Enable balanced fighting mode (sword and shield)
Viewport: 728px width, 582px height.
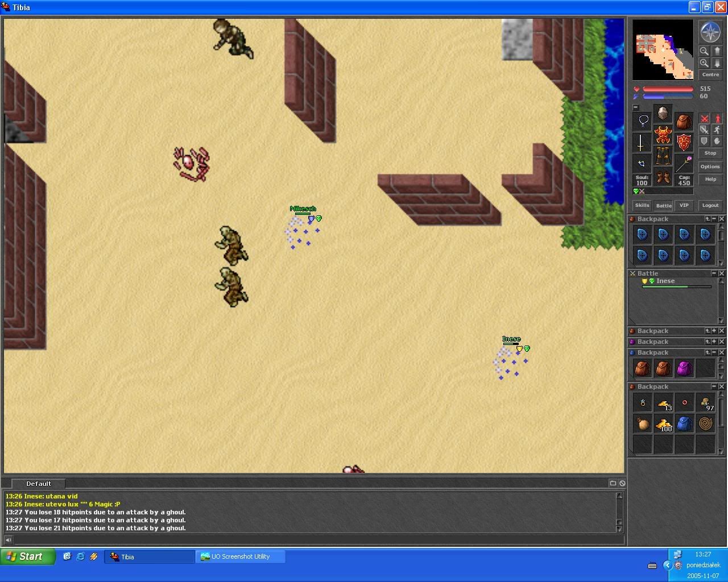pyautogui.click(x=704, y=130)
